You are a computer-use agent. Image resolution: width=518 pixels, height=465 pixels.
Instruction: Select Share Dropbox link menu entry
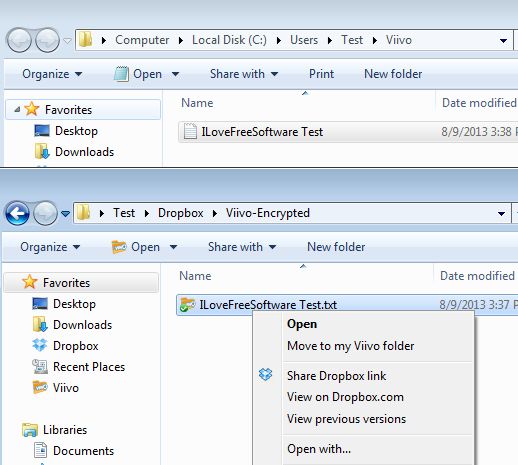point(336,376)
